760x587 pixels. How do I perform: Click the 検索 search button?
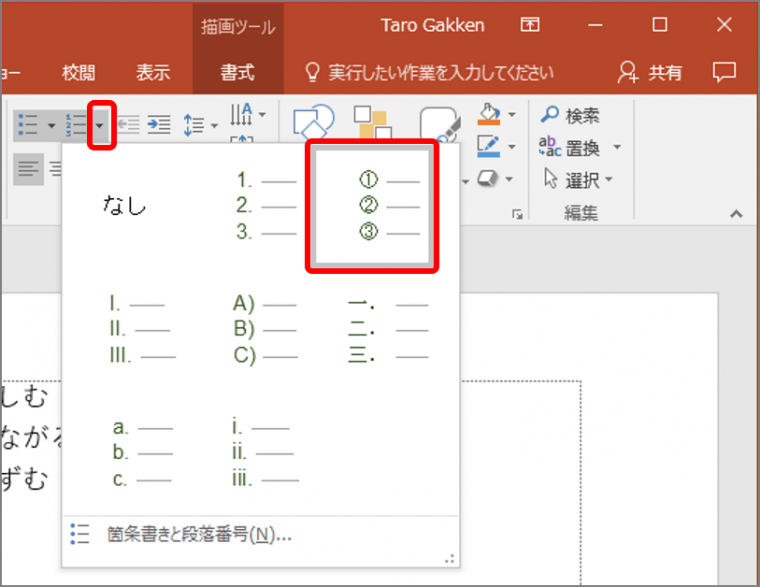(570, 115)
